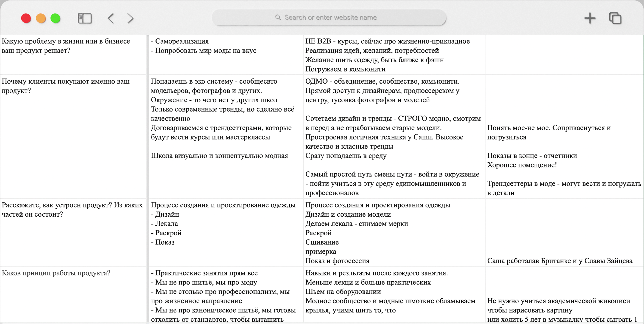Minimize the window with the yellow button
Image resolution: width=644 pixels, height=324 pixels.
tap(41, 18)
